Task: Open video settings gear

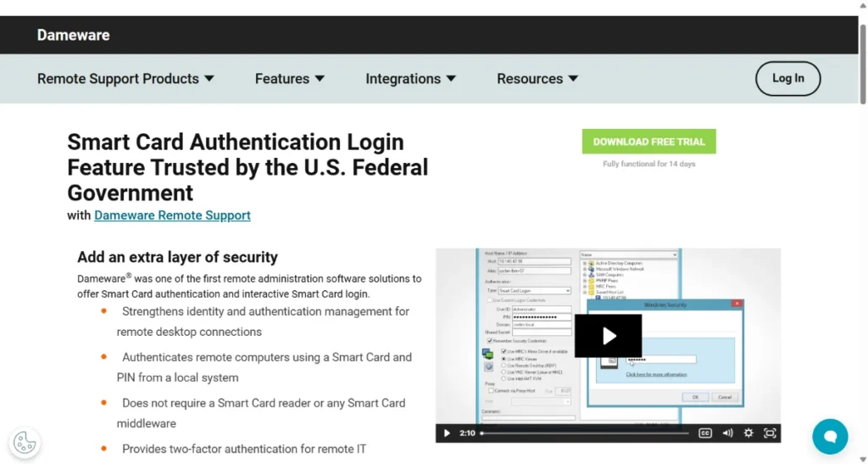Action: click(x=748, y=433)
